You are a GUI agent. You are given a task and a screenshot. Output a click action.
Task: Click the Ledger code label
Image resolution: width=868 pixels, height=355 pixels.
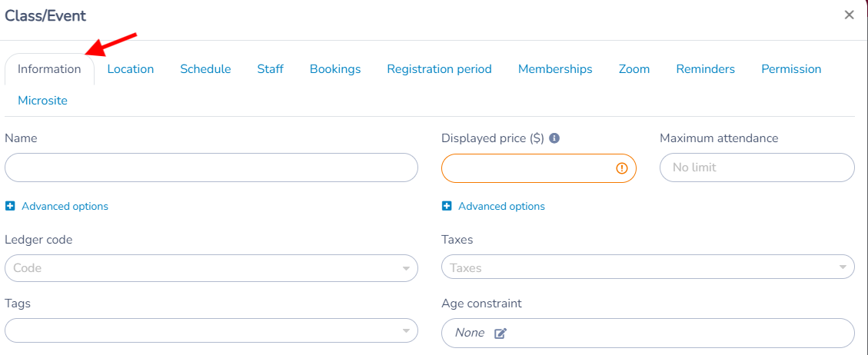38,240
